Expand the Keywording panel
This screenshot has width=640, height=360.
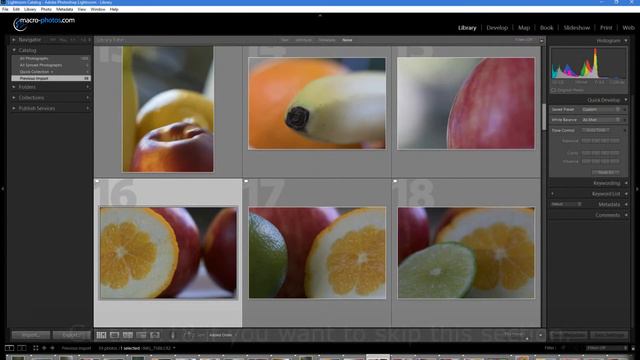(x=626, y=183)
